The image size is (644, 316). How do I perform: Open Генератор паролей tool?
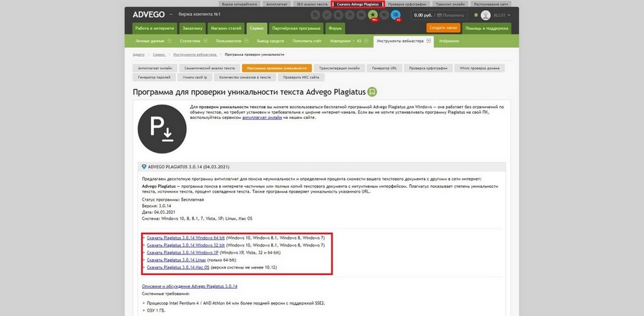pyautogui.click(x=155, y=77)
